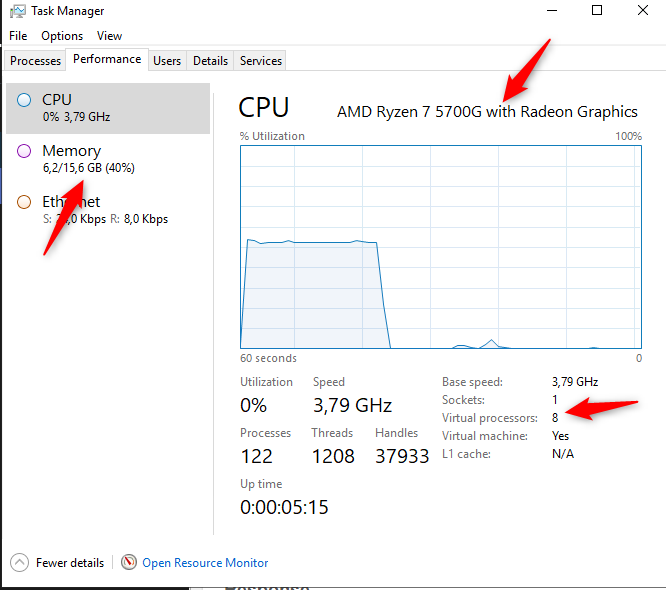
Task: Click the Fewer details button text
Action: tap(70, 563)
